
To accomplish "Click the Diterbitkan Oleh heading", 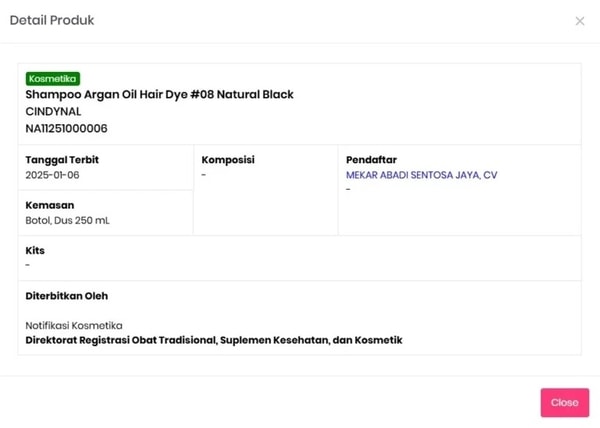I will 66,296.
